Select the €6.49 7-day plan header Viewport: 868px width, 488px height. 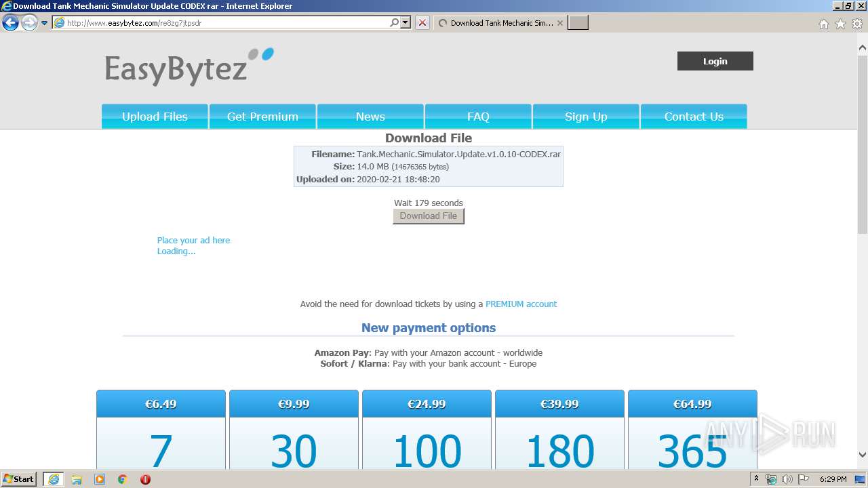[161, 404]
